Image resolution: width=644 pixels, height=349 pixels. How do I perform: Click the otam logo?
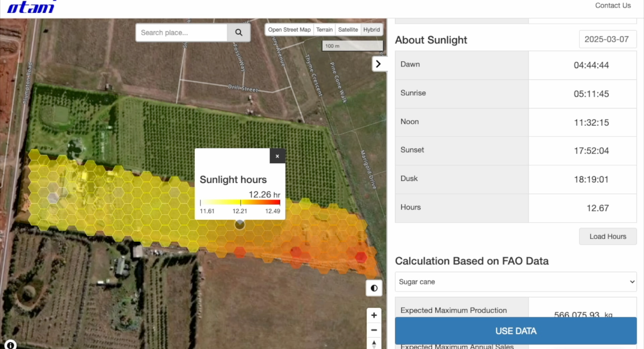[x=31, y=7]
